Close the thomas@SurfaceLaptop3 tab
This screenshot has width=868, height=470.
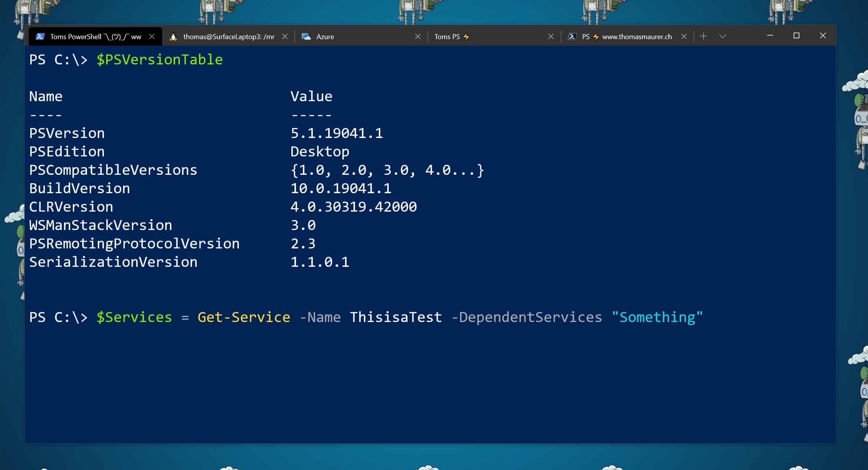coord(285,36)
